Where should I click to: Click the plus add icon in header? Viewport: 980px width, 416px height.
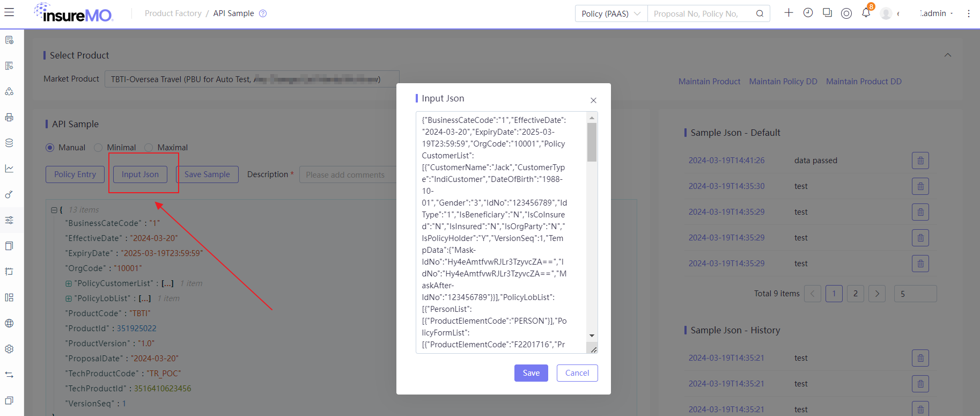(789, 12)
